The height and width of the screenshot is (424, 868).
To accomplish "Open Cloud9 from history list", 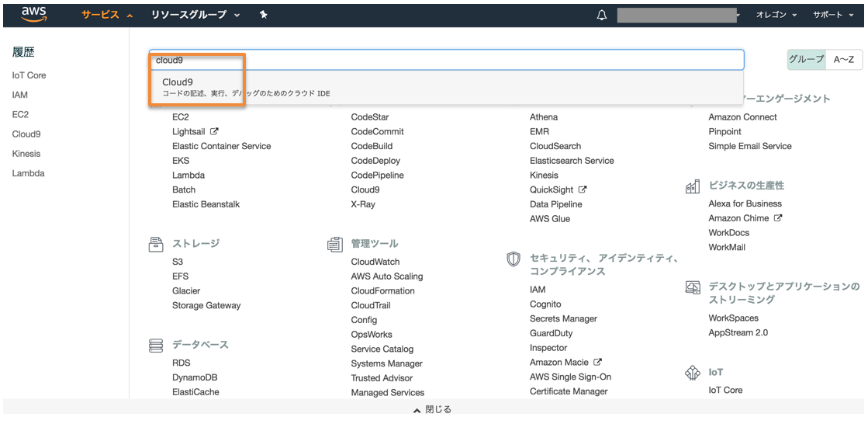I will 26,134.
